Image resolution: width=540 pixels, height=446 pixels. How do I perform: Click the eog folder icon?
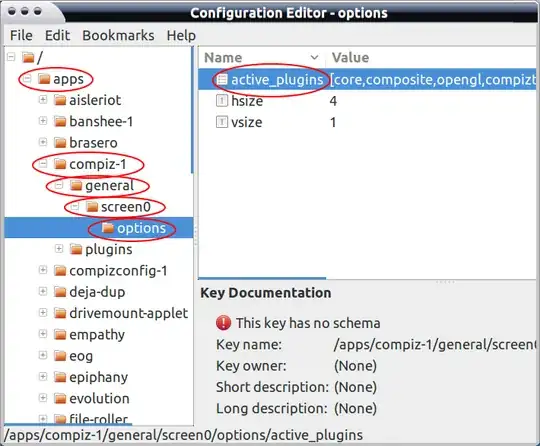click(60, 356)
